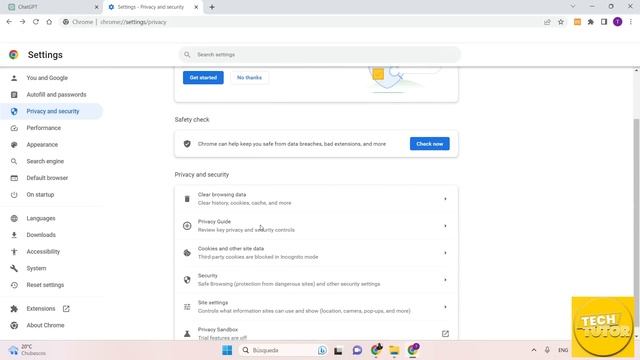
Task: Reload the settings page
Action: (x=36, y=22)
